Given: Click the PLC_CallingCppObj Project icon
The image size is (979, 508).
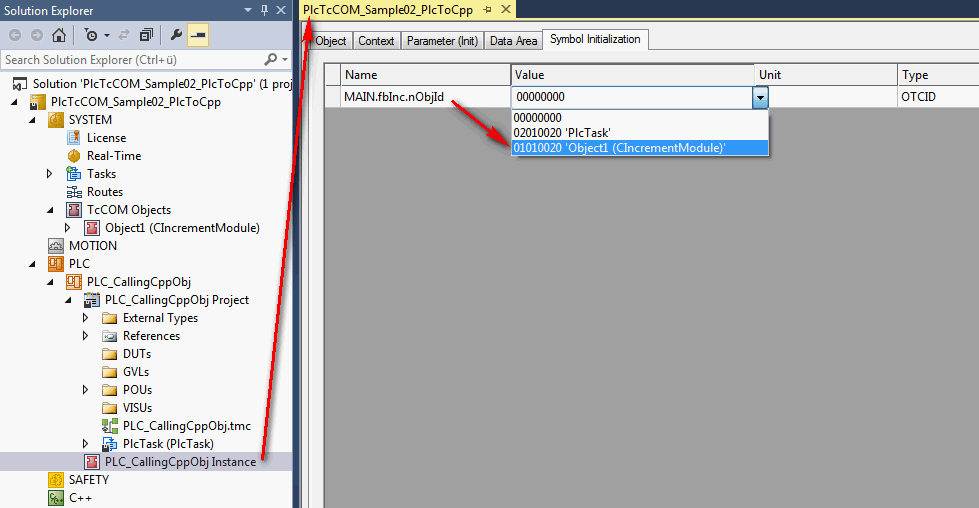Looking at the screenshot, I should pyautogui.click(x=92, y=300).
